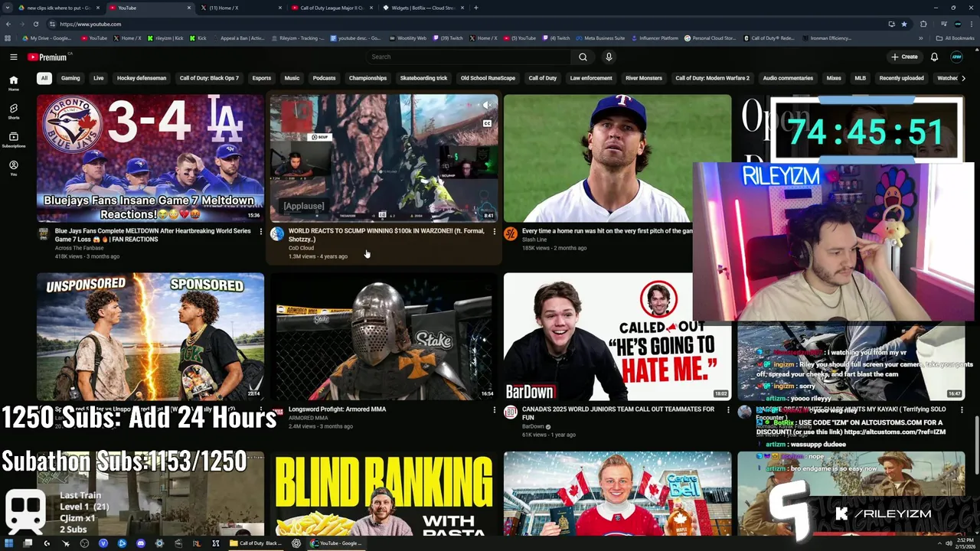
Task: Click the YouTube Premium logo
Action: (x=49, y=57)
